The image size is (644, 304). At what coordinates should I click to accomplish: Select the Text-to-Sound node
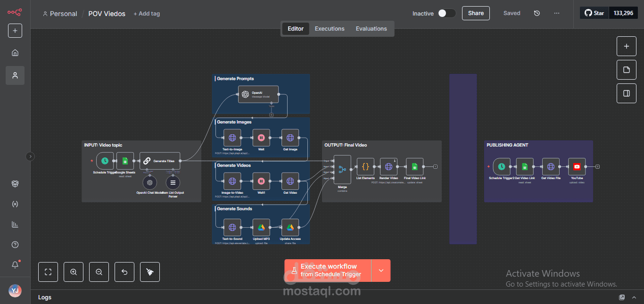[232, 227]
